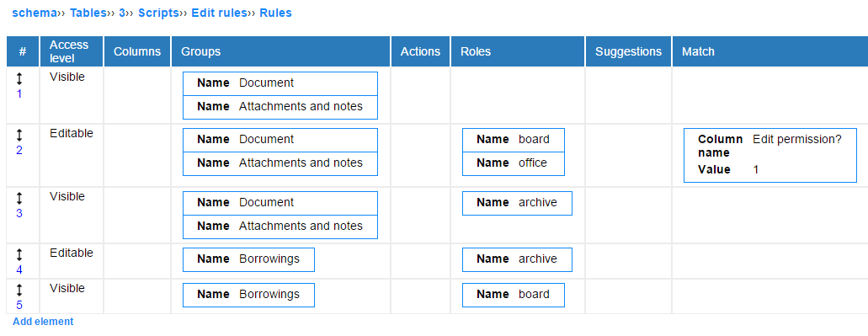
Task: Click the reorder arrow icon for rule 5
Action: 19,290
